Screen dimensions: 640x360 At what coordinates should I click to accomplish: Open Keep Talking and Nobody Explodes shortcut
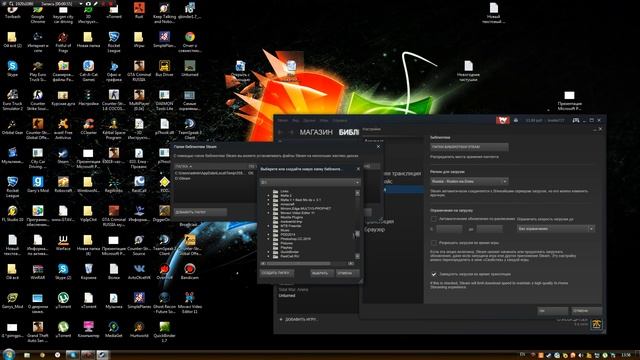point(164,13)
